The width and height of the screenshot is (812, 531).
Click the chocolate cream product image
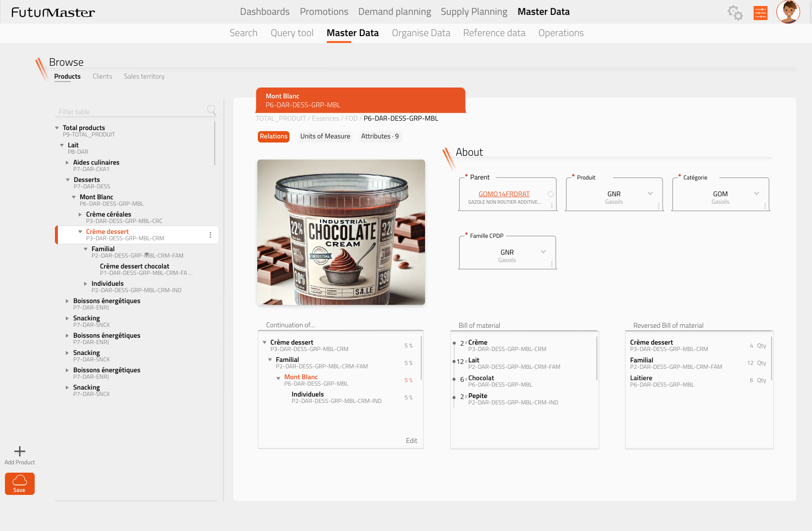341,232
